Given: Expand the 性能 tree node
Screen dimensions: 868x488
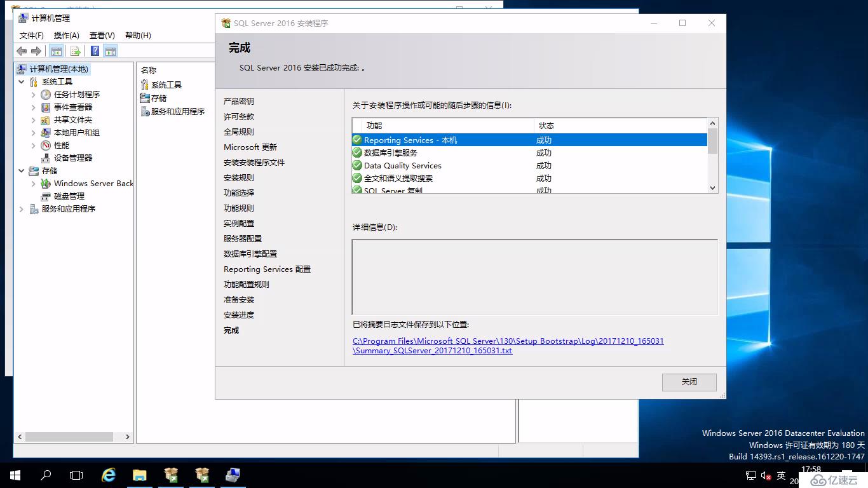Looking at the screenshot, I should [x=34, y=145].
